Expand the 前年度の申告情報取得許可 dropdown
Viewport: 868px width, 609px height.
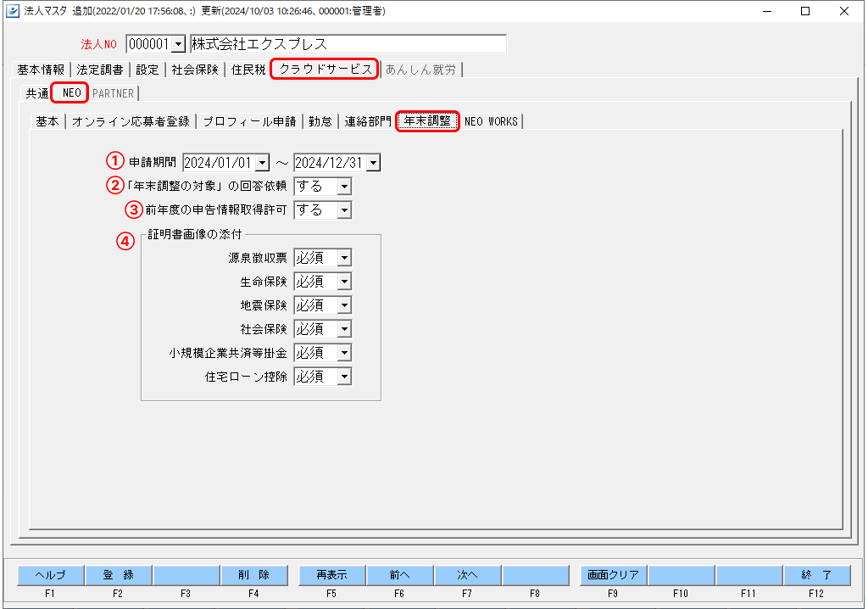tap(344, 210)
